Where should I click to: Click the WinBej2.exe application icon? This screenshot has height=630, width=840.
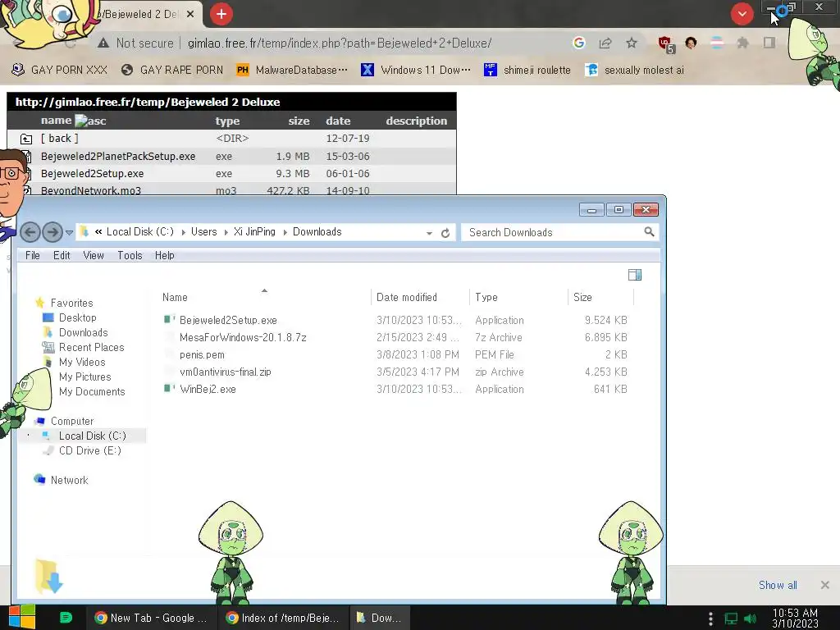(x=169, y=388)
